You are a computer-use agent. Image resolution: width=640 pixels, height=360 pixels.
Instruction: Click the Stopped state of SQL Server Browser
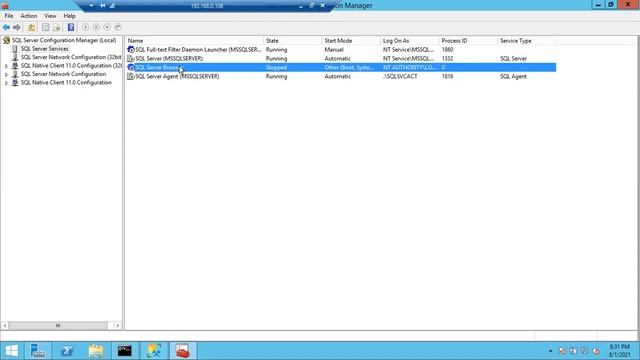(x=276, y=67)
